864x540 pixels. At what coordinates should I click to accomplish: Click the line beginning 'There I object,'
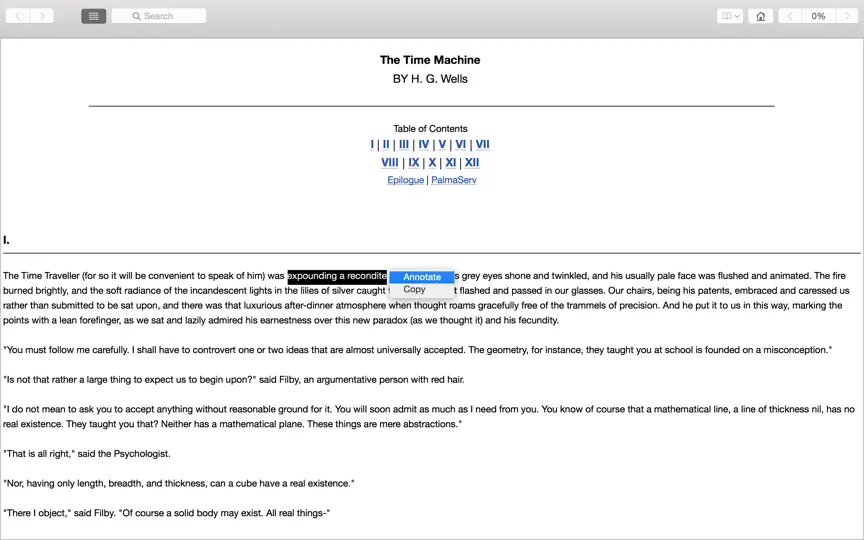[166, 513]
